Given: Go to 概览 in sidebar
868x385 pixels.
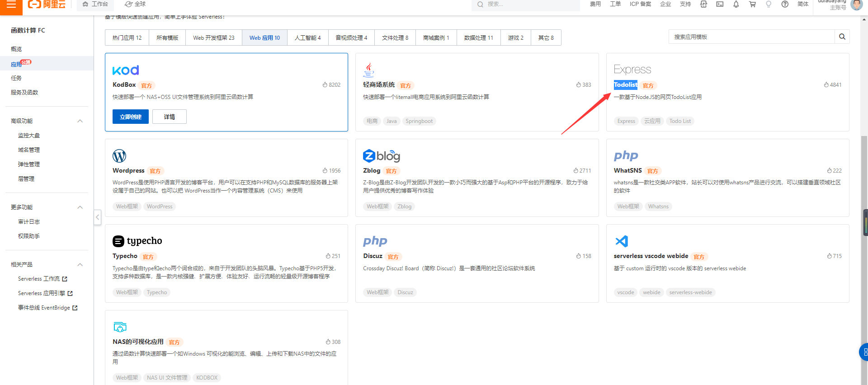Looking at the screenshot, I should coord(16,49).
